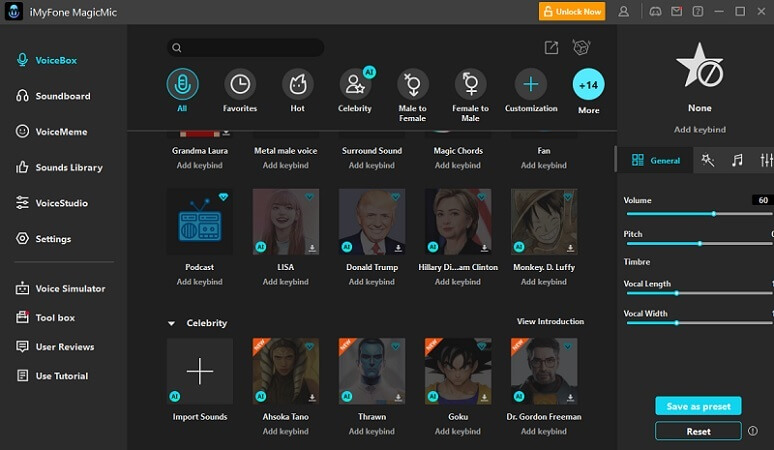Select the LISA voice thumbnail
Viewport: 774px width, 450px height.
click(x=286, y=222)
